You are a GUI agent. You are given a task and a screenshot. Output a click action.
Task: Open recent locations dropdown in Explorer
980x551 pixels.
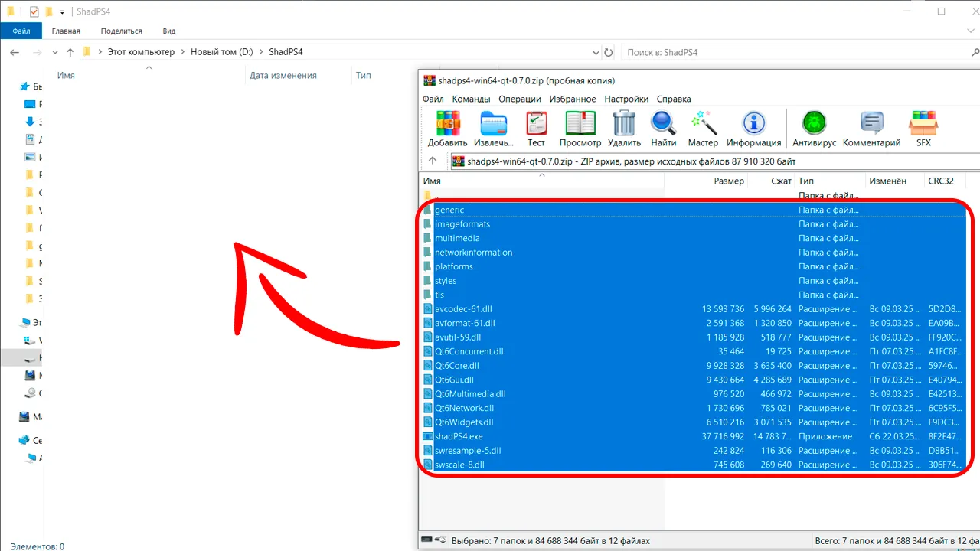pyautogui.click(x=54, y=52)
